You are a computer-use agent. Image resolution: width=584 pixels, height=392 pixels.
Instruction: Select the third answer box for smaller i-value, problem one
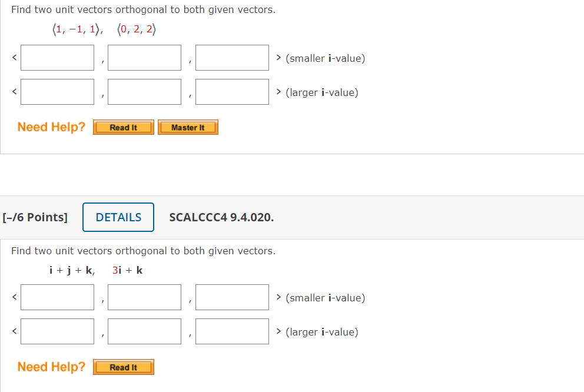tap(231, 57)
